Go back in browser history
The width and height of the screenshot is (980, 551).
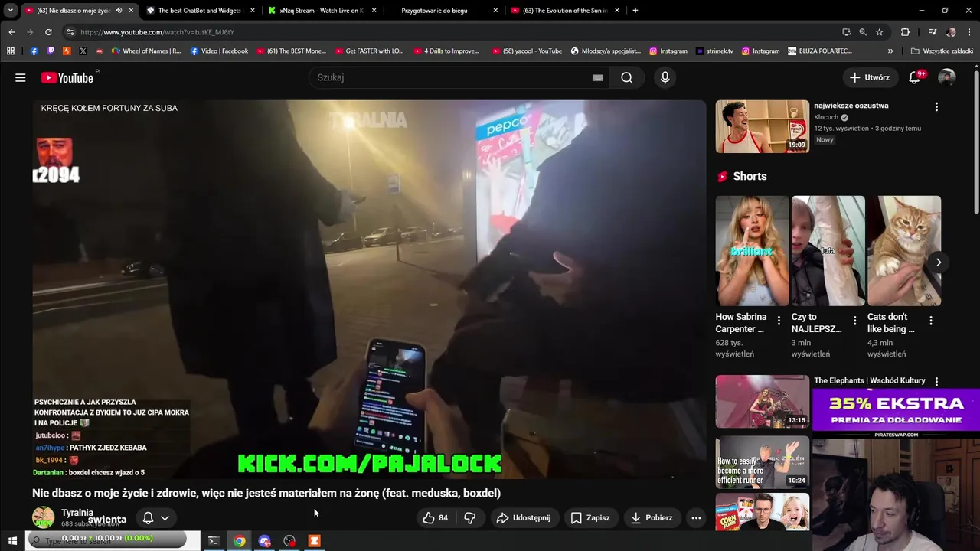(x=11, y=32)
